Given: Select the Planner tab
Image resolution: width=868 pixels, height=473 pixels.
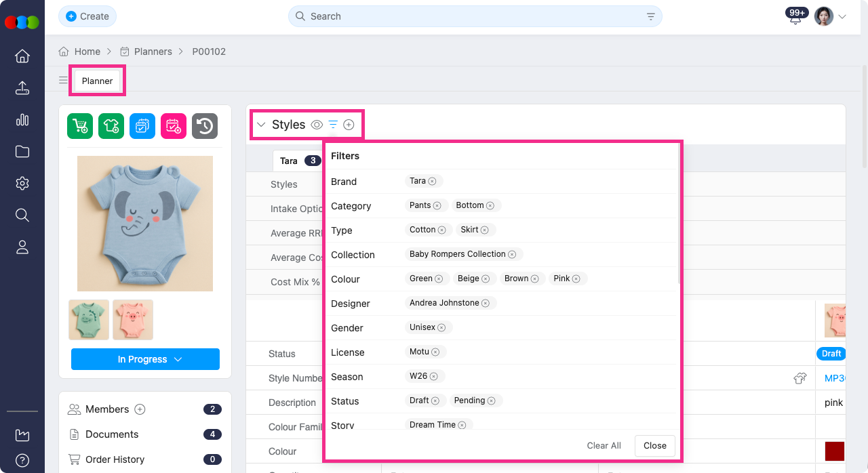Looking at the screenshot, I should (97, 81).
